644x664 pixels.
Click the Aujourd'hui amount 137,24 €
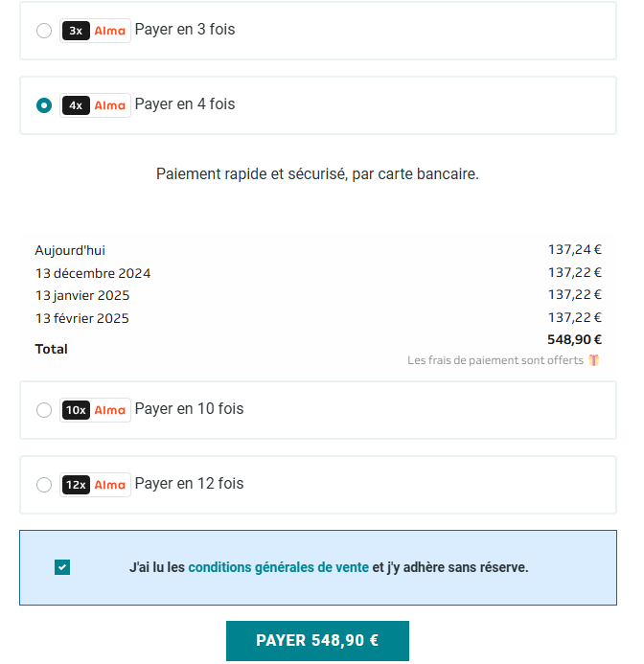pos(575,249)
